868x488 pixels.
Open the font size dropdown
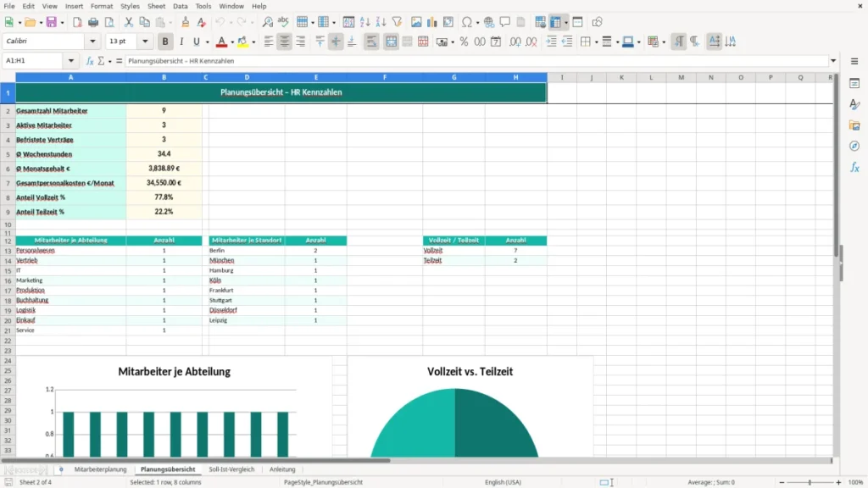click(x=145, y=42)
